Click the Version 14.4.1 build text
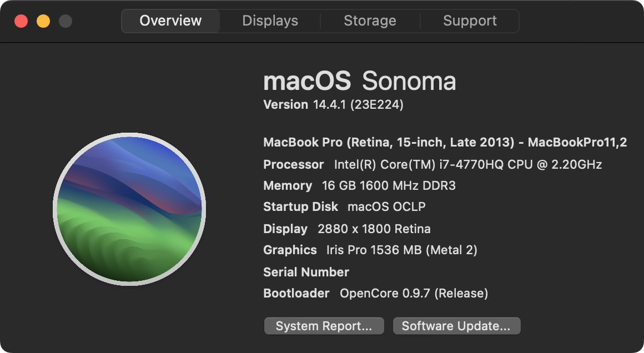This screenshot has height=353, width=644. tap(333, 104)
